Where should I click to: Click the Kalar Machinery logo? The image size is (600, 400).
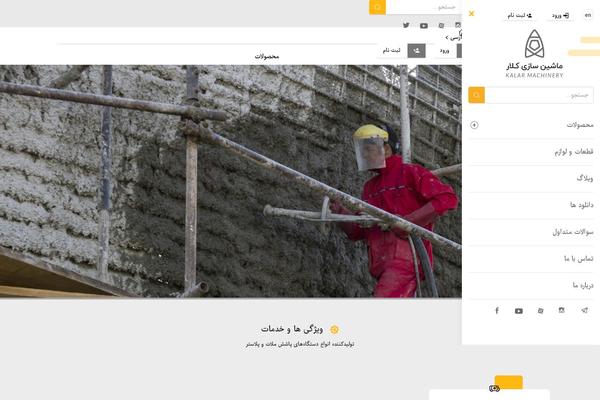pos(535,54)
